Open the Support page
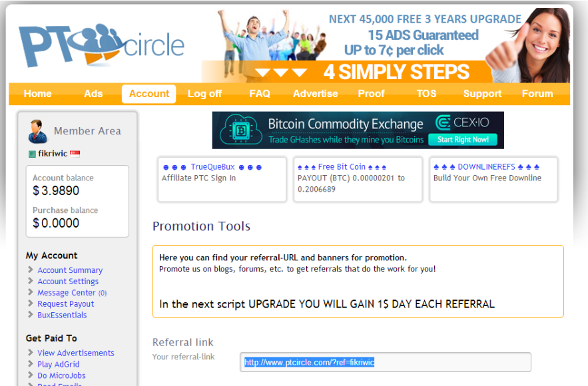Image resolution: width=588 pixels, height=386 pixels. pyautogui.click(x=482, y=94)
